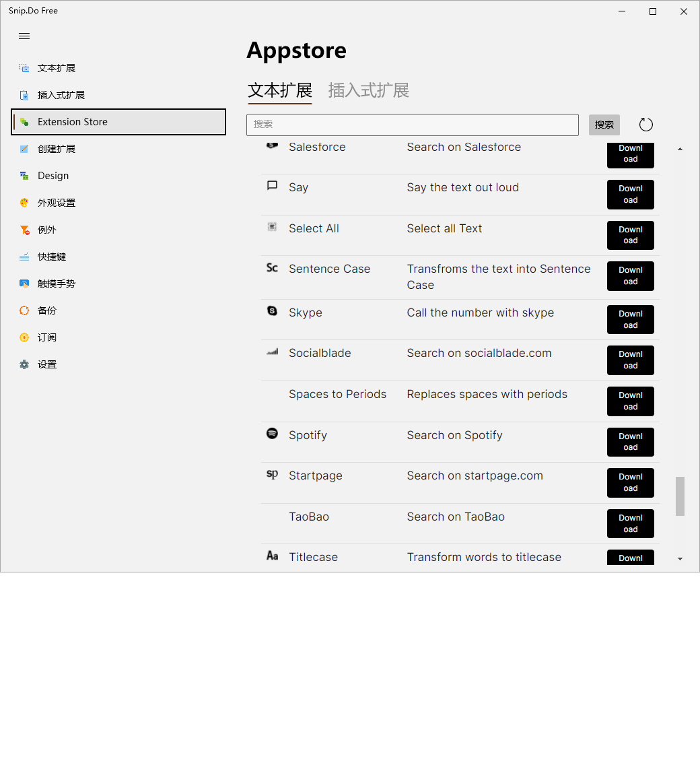Click the Socialblade bar-chart icon

pos(272,352)
